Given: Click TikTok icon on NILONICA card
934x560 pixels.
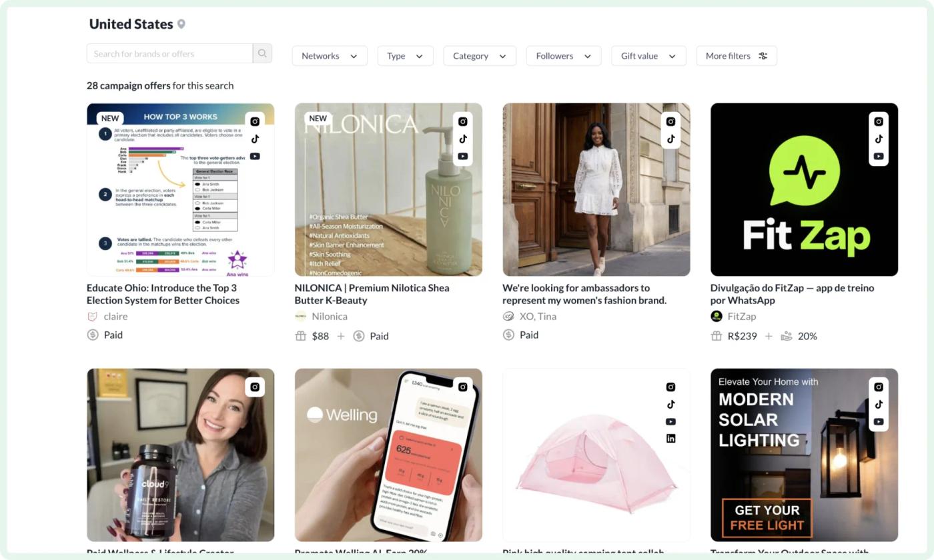Looking at the screenshot, I should point(463,139).
